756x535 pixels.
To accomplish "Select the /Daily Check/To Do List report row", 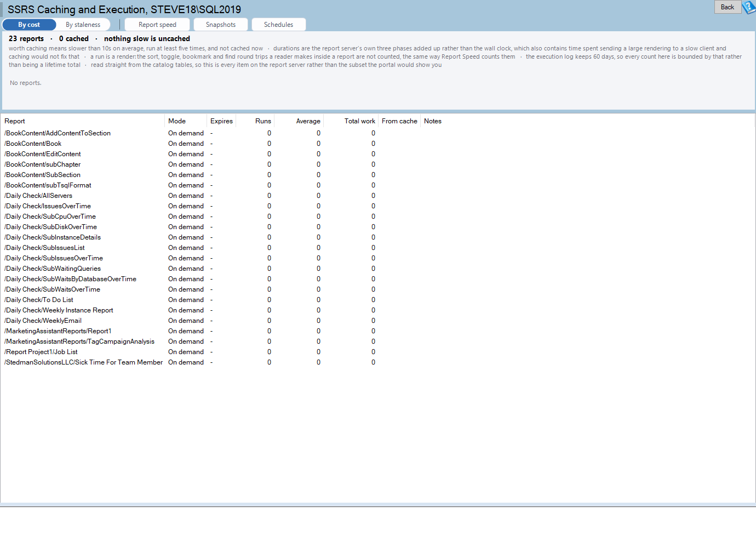I will [x=378, y=300].
